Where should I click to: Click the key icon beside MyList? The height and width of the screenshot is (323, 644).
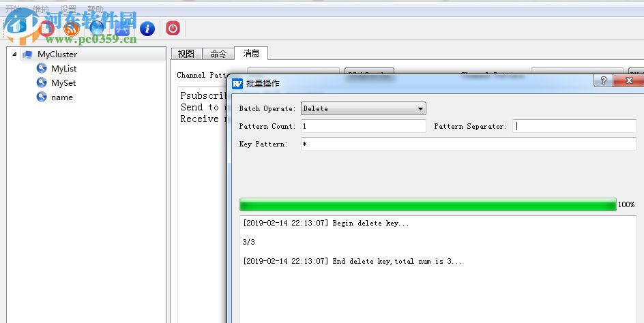(42, 69)
